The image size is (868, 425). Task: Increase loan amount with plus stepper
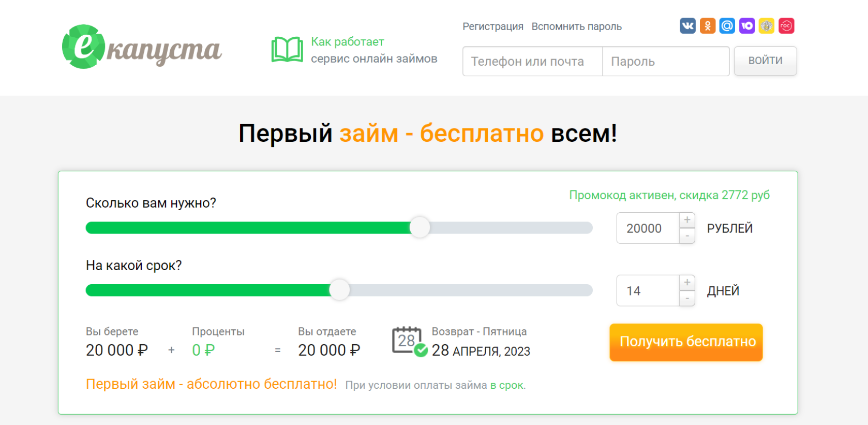tap(687, 220)
